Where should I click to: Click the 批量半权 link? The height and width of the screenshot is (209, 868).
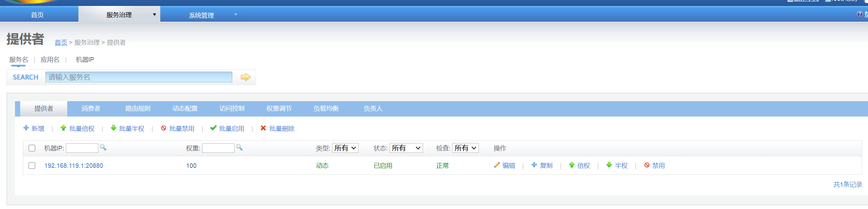132,129
